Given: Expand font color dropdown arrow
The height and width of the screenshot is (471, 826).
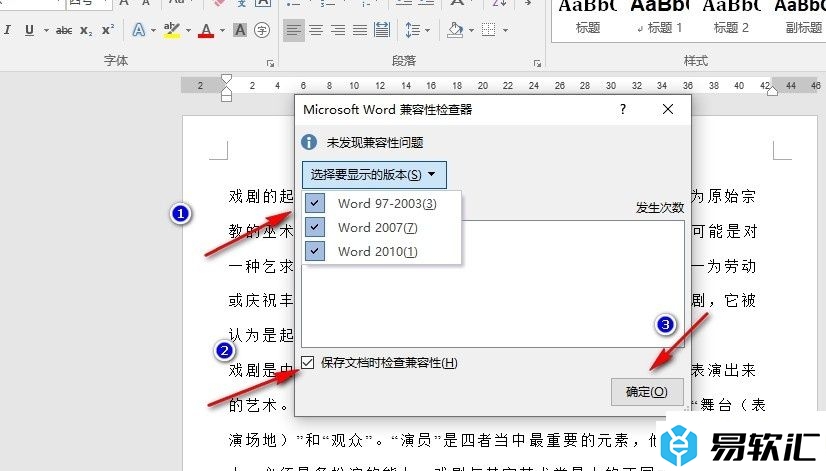Looking at the screenshot, I should coord(222,30).
